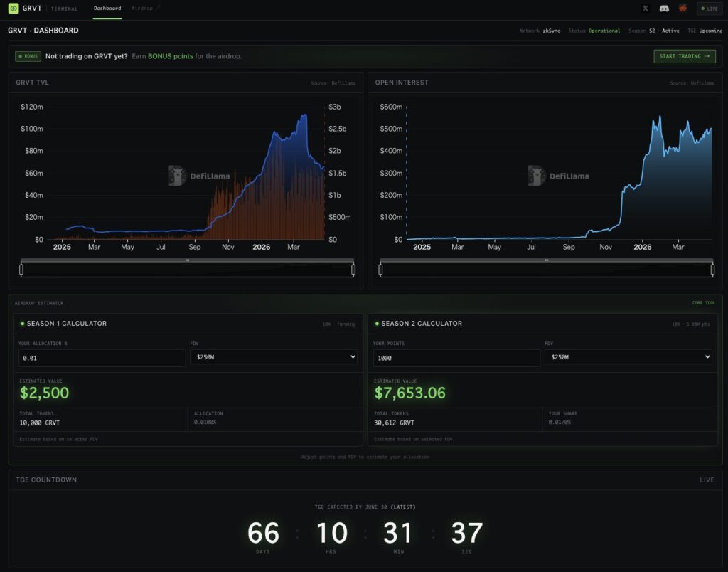
Task: Grab left handle of TVL range slider
Action: pos(21,270)
